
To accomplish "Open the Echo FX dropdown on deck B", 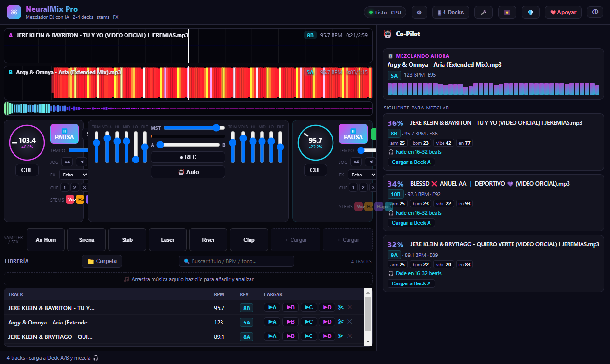I will tap(363, 175).
